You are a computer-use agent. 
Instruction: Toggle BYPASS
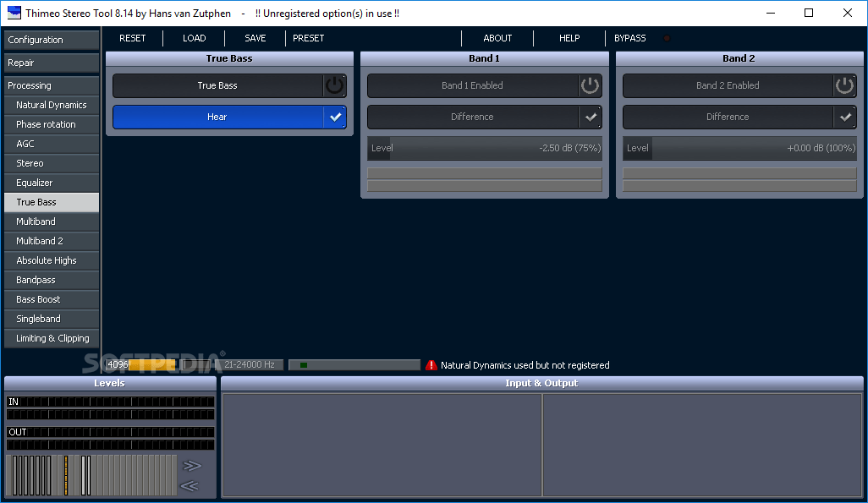pyautogui.click(x=630, y=38)
